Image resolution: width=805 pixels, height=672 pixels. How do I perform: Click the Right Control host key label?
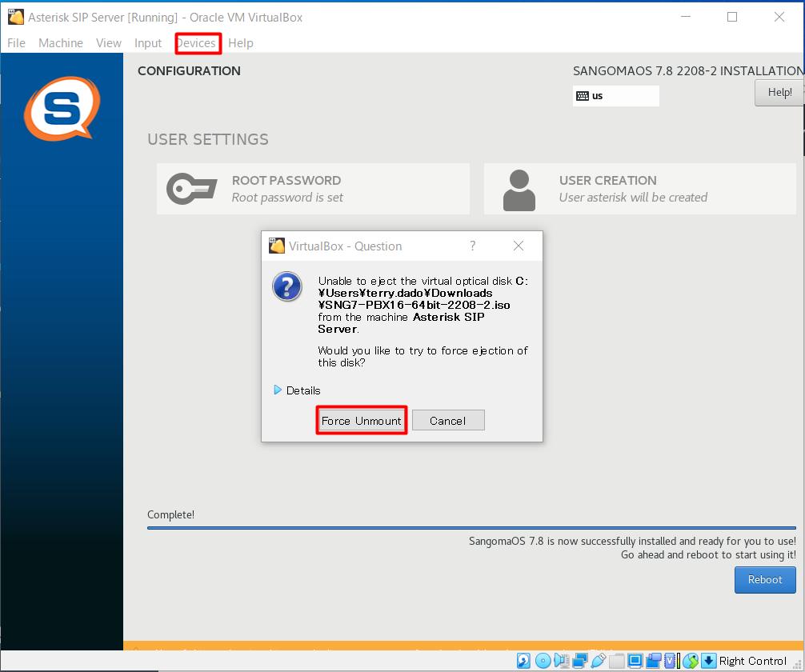(753, 661)
